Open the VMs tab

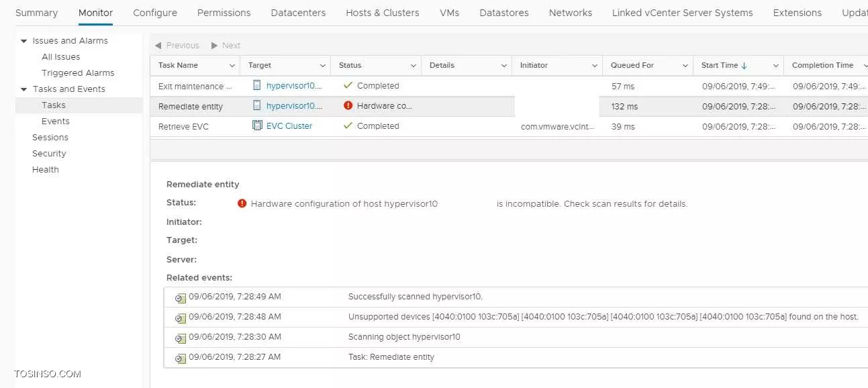(x=449, y=13)
